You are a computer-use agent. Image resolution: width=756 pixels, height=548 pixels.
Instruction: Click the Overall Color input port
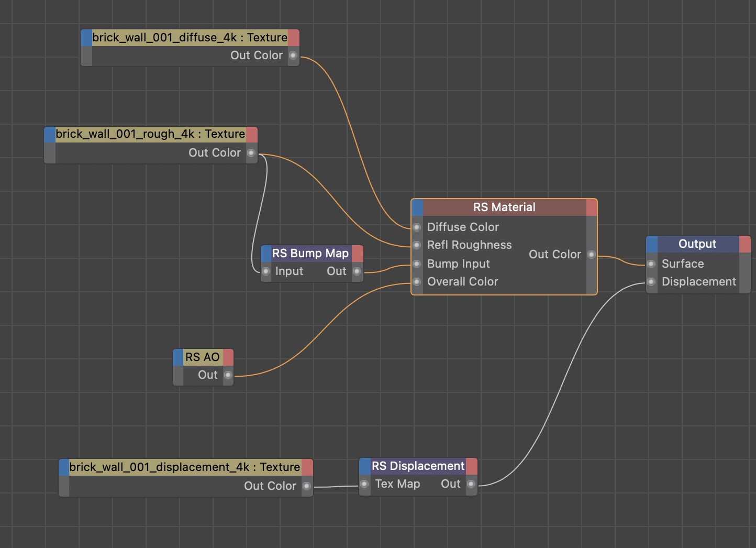(x=417, y=282)
